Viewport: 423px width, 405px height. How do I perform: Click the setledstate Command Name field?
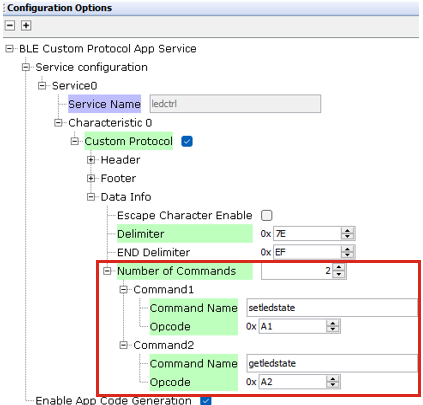pos(332,308)
